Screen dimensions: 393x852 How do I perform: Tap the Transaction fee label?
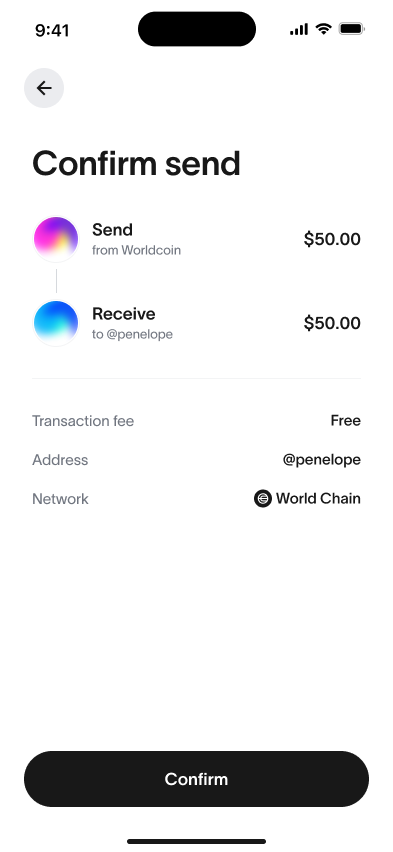83,421
